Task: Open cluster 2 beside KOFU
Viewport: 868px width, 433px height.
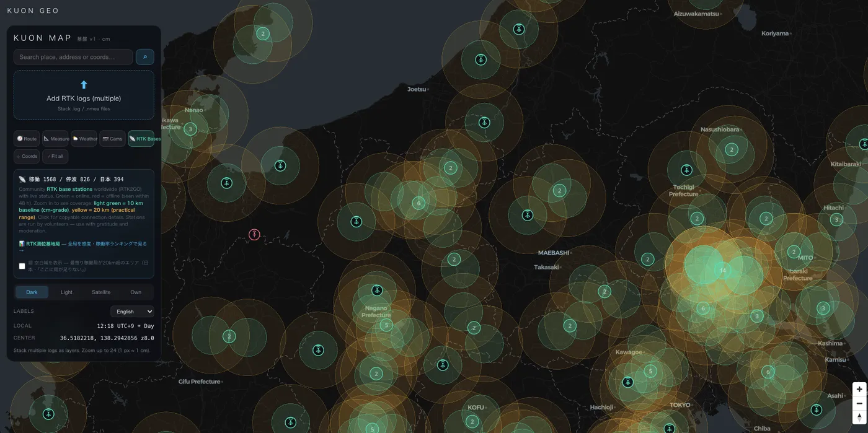Action: tap(472, 422)
